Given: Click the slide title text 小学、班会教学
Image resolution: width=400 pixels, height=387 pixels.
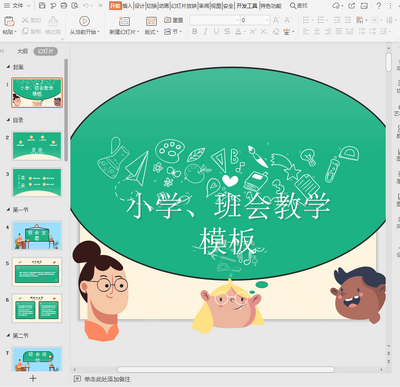Looking at the screenshot, I should (x=228, y=206).
